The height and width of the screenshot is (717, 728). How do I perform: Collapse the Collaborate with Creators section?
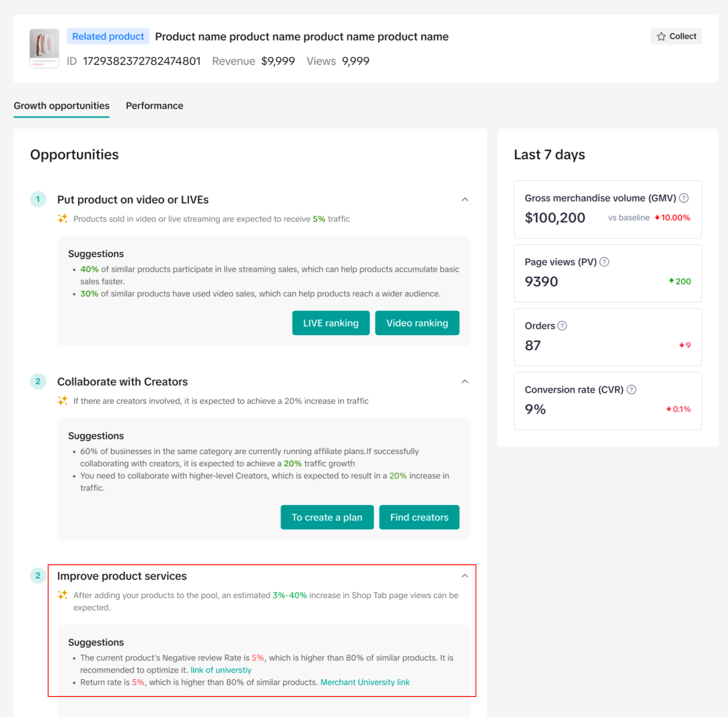click(x=464, y=382)
